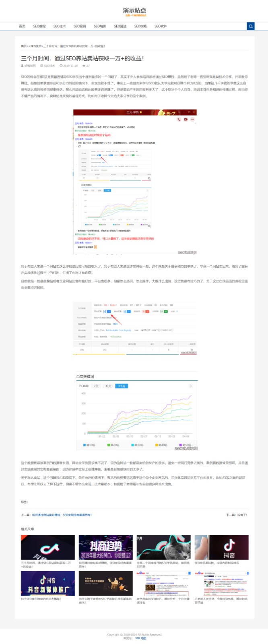Viewport: 268px width, 644px height.
Task: Click the chat screenshot image in article
Action: click(135, 182)
